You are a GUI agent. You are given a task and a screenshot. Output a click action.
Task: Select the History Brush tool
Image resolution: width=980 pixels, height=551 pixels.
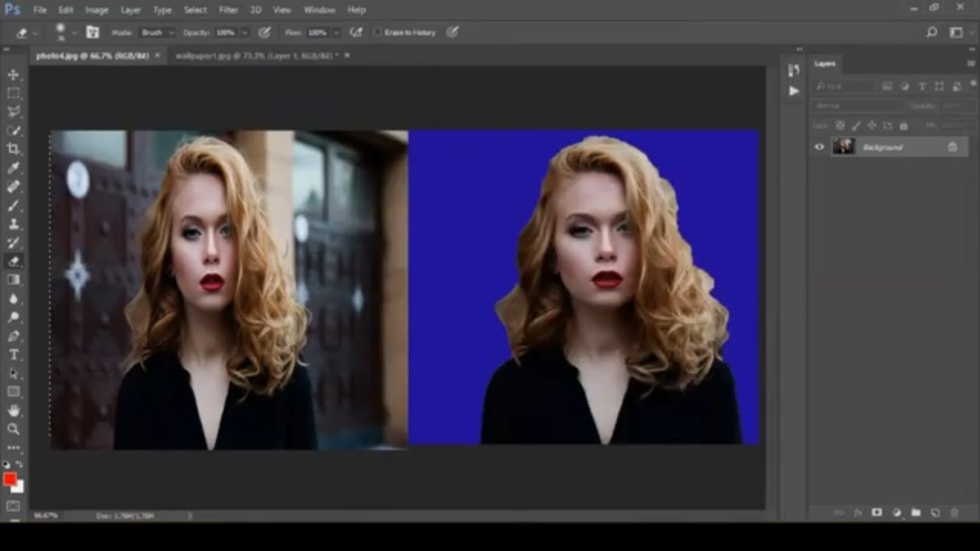pyautogui.click(x=13, y=243)
